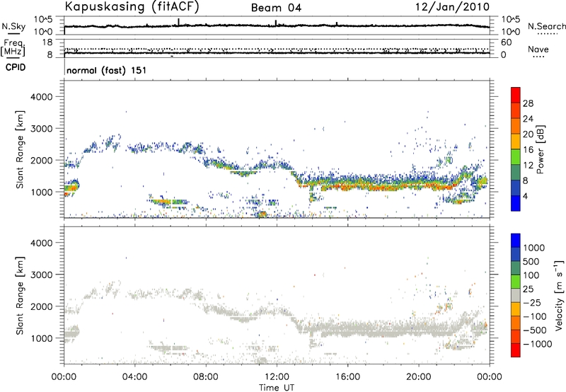Click the 24 label on power colorbar
Viewport: 566px width, 392px height.
tap(528, 119)
